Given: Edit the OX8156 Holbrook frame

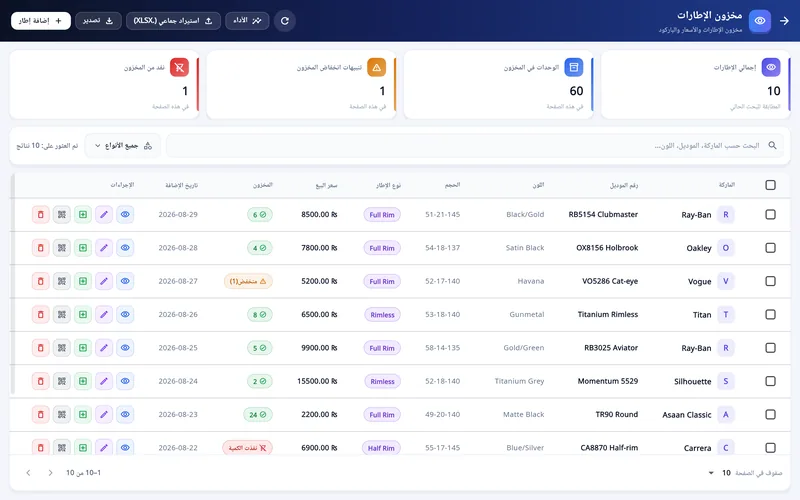Looking at the screenshot, I should (104, 248).
